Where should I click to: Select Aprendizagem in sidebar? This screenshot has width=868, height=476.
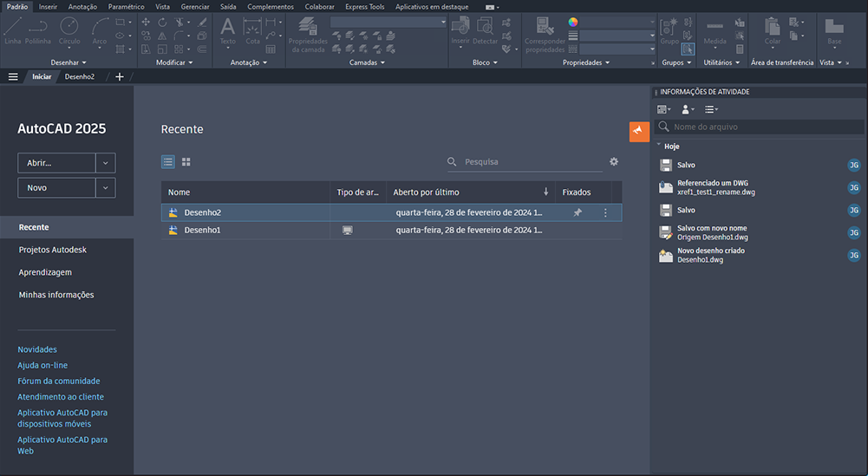click(x=45, y=272)
